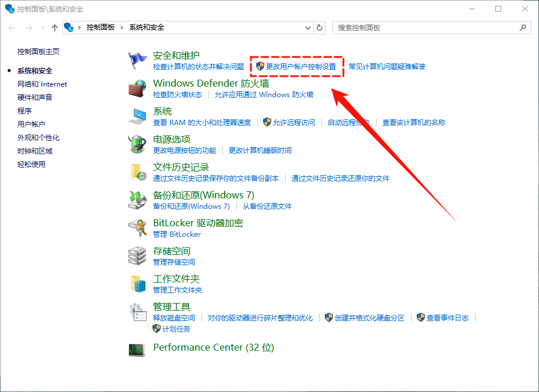The image size is (539, 392).
Task: Open 轻松使用 category in sidebar
Action: click(x=31, y=164)
